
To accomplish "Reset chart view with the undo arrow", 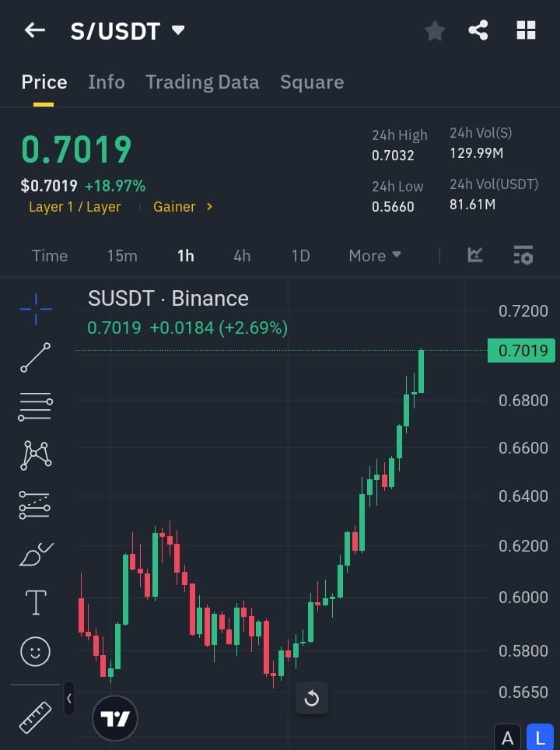I will (311, 699).
